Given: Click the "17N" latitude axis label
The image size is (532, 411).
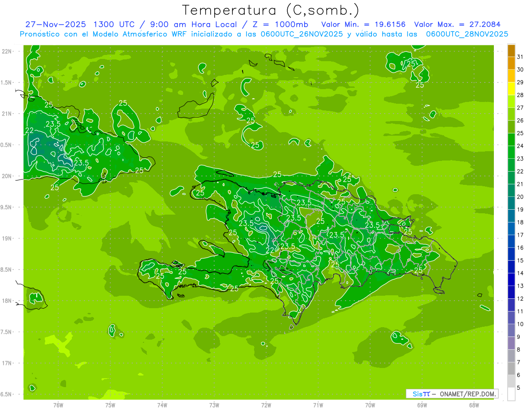Looking at the screenshot, I should click(7, 363).
